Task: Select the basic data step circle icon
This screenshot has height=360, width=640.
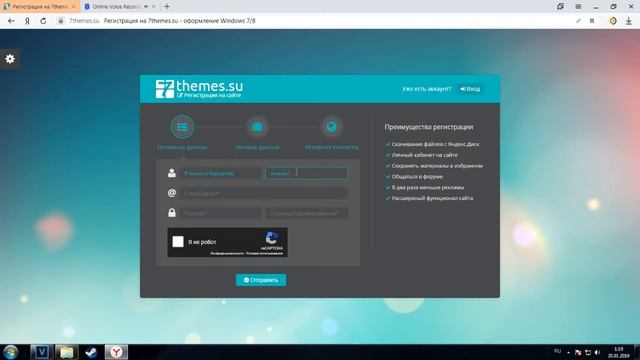Action: point(182,127)
